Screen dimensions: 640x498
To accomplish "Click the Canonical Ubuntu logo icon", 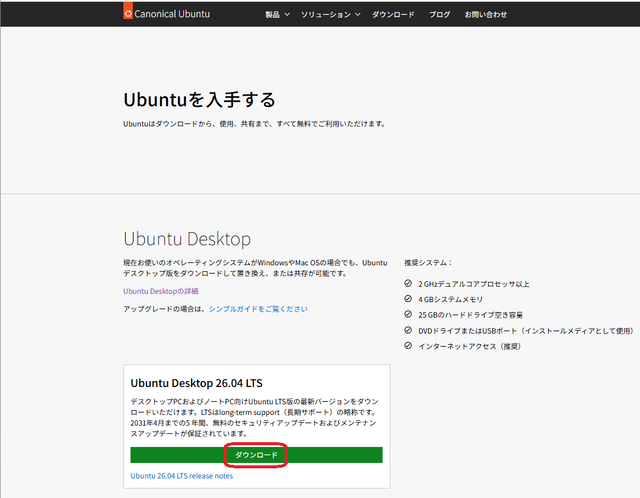I will [x=128, y=11].
